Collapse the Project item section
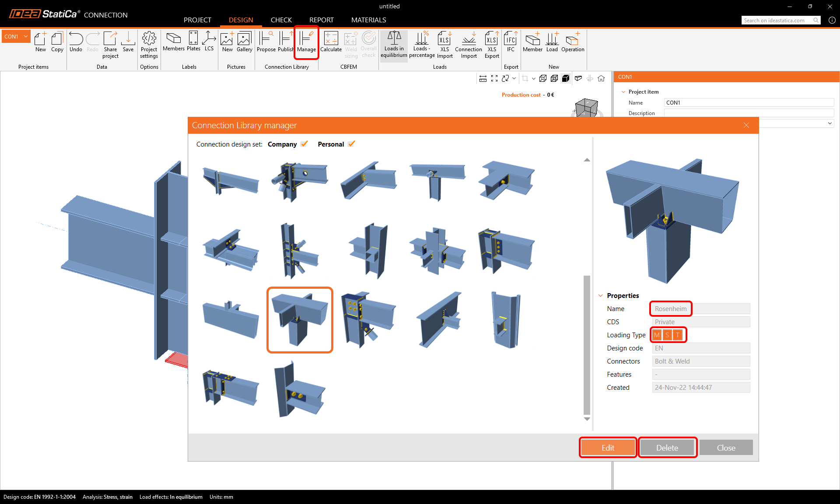The image size is (840, 504). coord(623,92)
